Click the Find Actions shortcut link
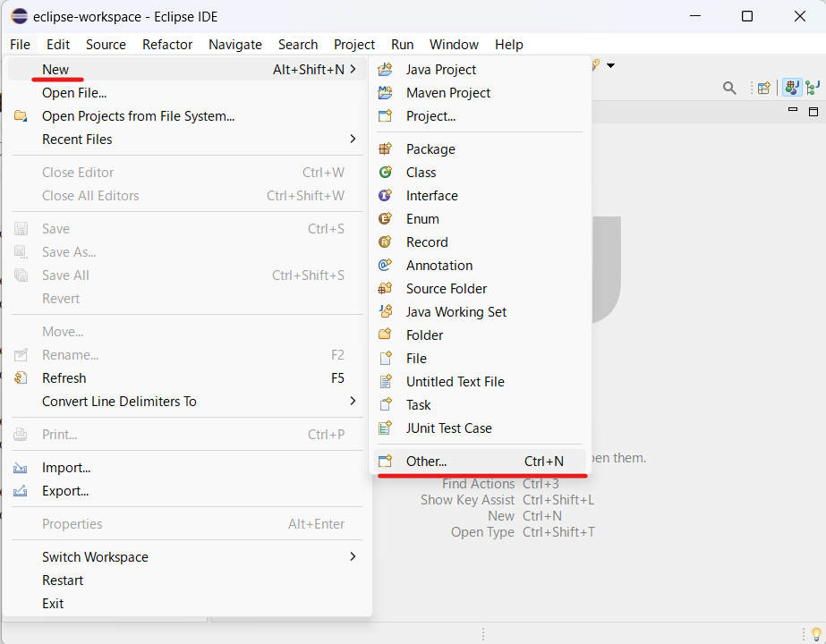Image resolution: width=826 pixels, height=644 pixels. click(x=478, y=483)
